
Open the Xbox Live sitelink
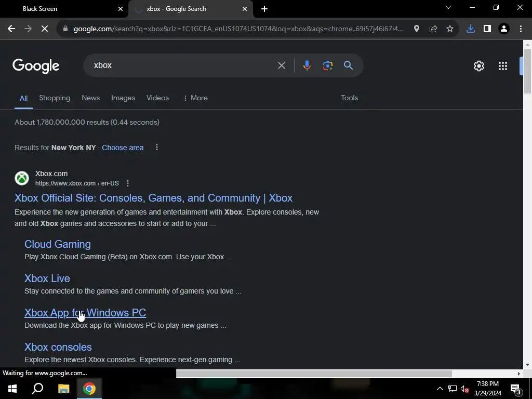click(47, 278)
